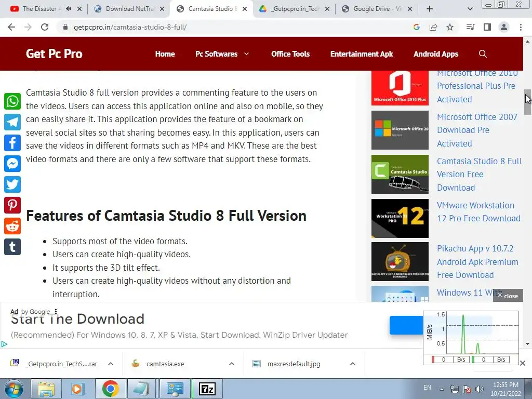Share via Facebook Messenger icon
This screenshot has height=399, width=532.
pyautogui.click(x=12, y=164)
